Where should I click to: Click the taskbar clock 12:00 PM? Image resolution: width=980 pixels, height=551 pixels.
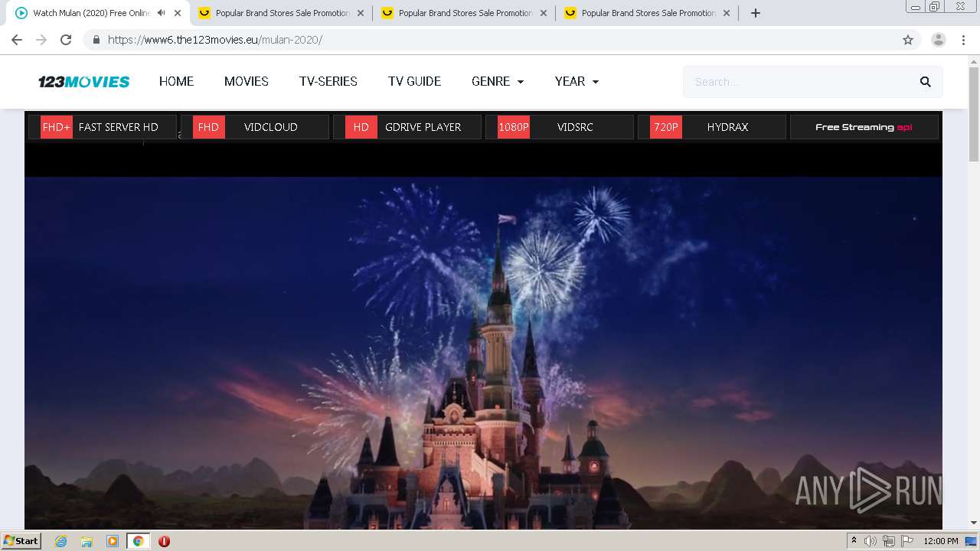pyautogui.click(x=941, y=541)
